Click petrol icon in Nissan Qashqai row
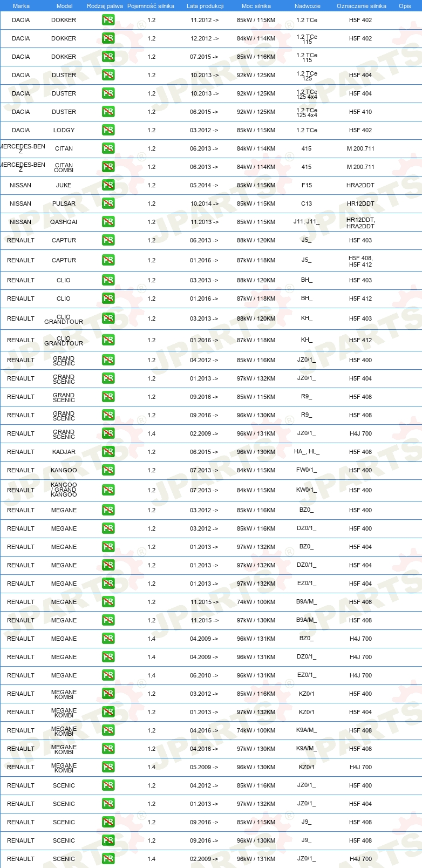 [108, 222]
